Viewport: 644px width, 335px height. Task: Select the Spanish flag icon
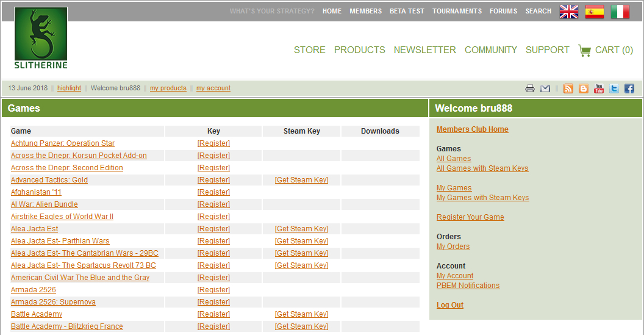[595, 12]
